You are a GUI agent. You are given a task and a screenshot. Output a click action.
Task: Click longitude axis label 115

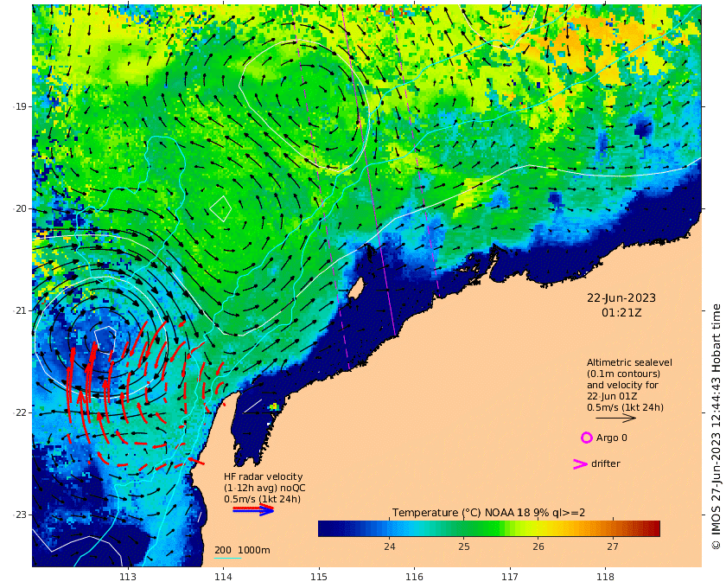[x=319, y=577]
